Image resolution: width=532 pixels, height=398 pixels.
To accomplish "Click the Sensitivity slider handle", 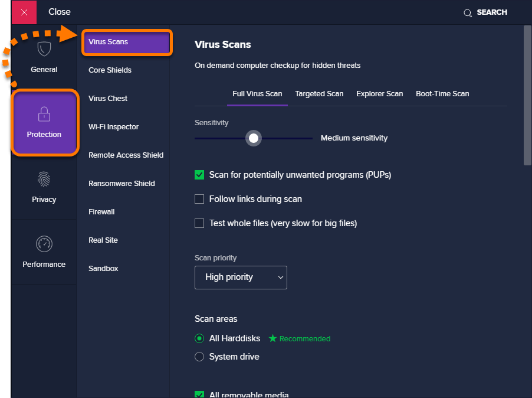I will [x=254, y=138].
